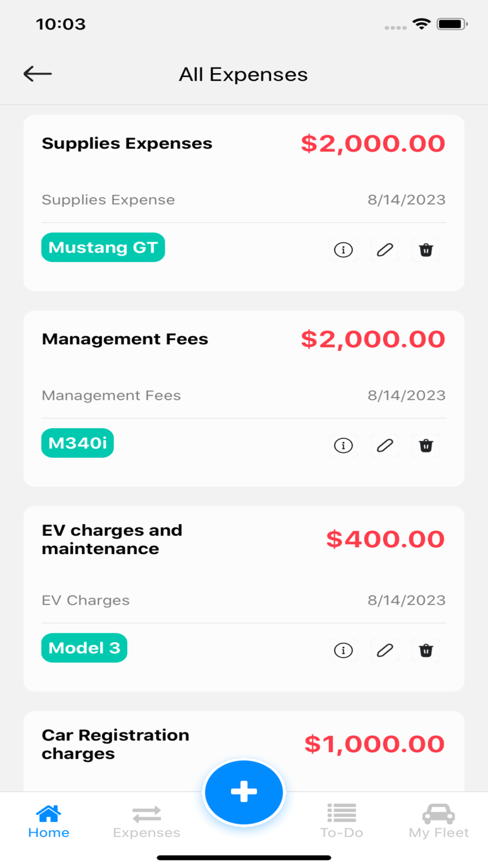Screen dimensions: 488x868
Task: Delete the EV charges and maintenance entry
Action: 426,650
